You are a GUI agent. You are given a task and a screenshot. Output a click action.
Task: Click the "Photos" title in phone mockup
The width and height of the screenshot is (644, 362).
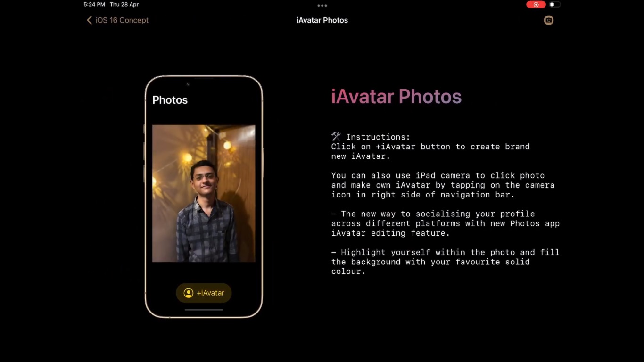(x=170, y=100)
